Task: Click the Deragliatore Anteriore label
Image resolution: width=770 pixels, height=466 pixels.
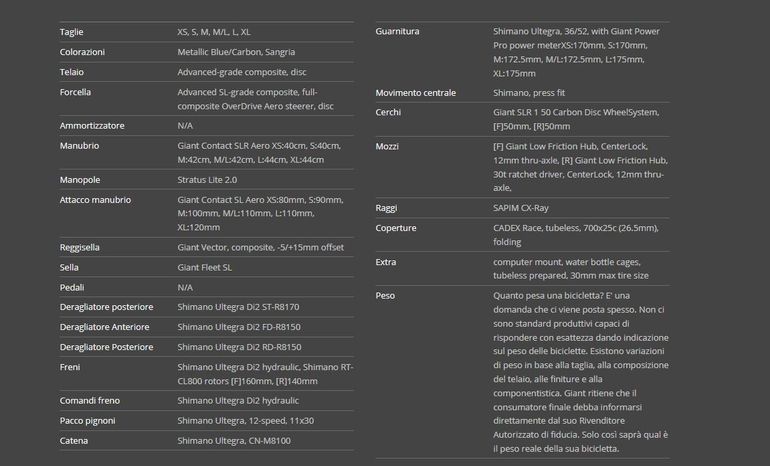Action: pos(104,327)
